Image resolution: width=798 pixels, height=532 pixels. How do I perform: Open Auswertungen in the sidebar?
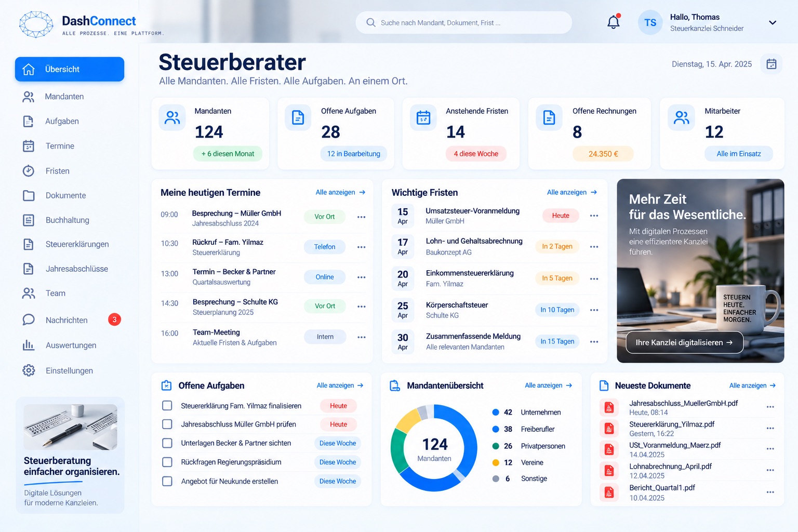(70, 345)
